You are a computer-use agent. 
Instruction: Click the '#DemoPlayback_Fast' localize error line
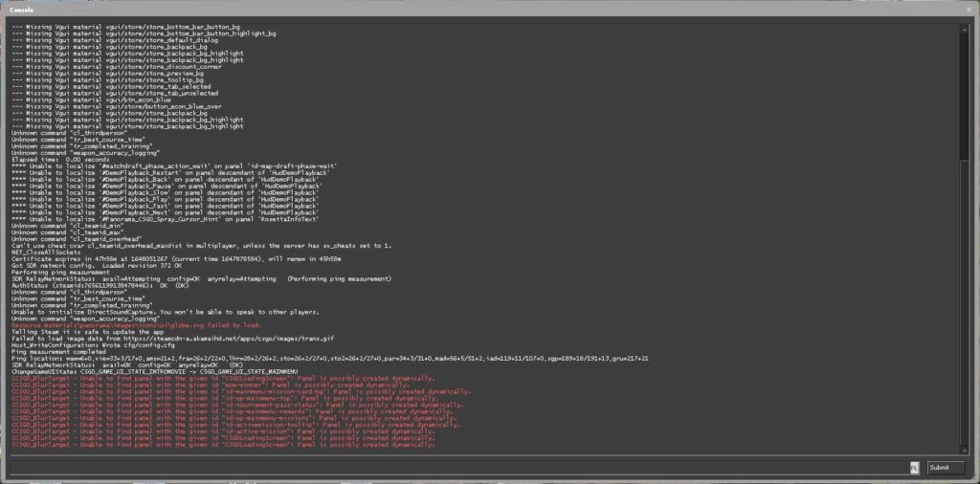[x=165, y=206]
